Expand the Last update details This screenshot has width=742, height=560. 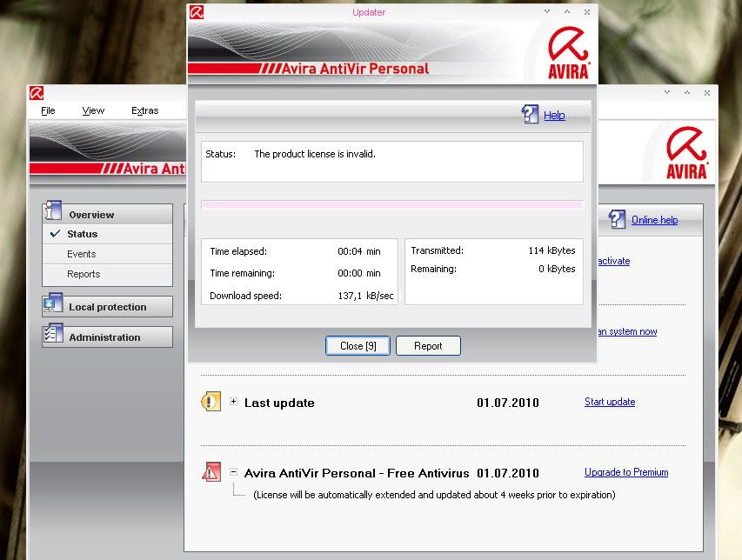[233, 402]
